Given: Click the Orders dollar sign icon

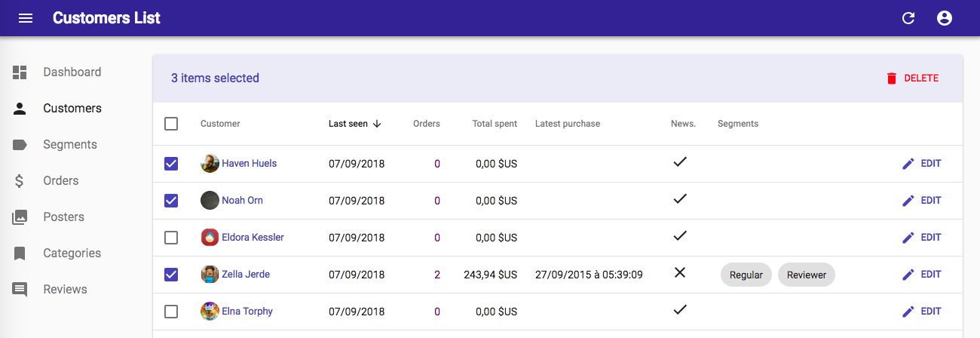Looking at the screenshot, I should pyautogui.click(x=20, y=181).
